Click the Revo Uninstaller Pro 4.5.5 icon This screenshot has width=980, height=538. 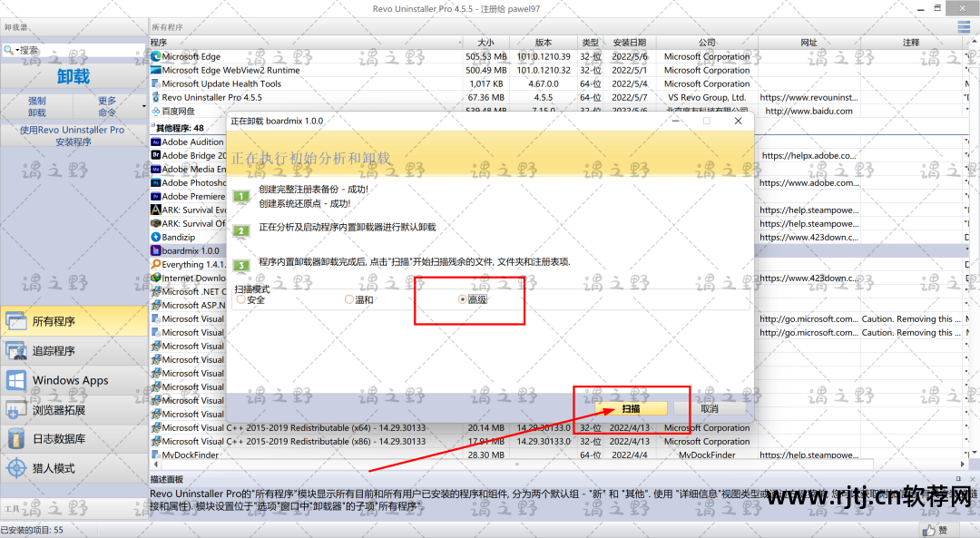coord(156,97)
